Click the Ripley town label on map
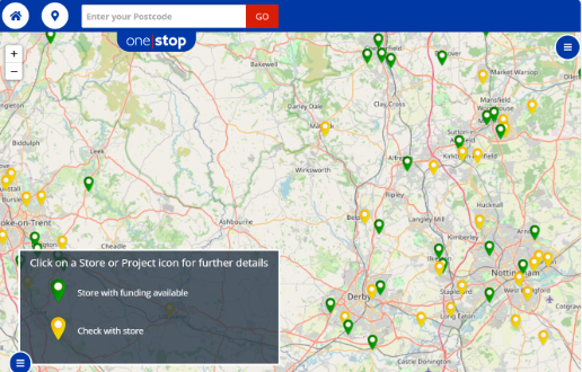This screenshot has height=372, width=582. (x=395, y=195)
